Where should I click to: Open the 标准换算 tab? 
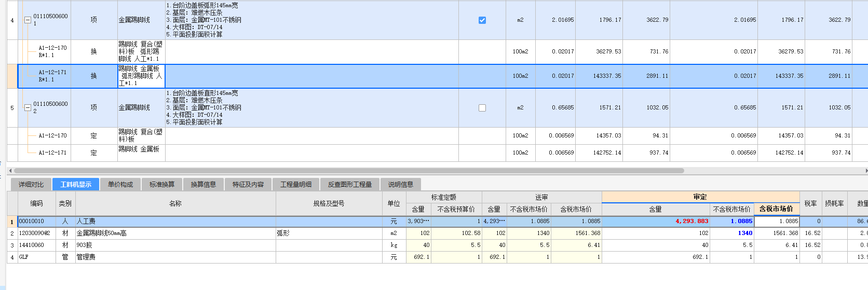tap(162, 184)
